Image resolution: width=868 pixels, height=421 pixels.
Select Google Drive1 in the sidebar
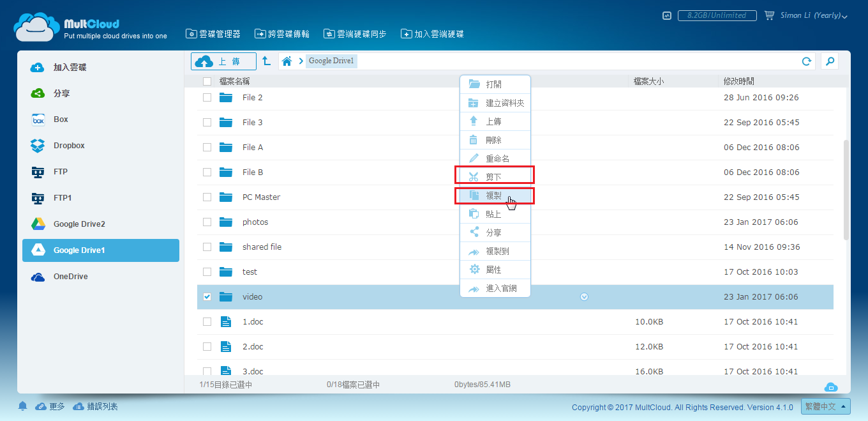point(101,250)
